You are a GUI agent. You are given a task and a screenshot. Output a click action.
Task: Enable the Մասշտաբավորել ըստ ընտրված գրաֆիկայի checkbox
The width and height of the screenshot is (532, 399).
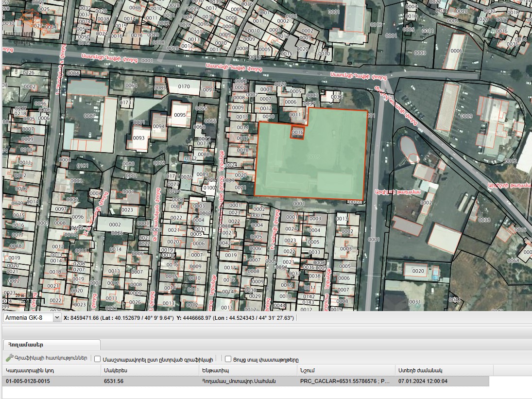[x=97, y=359]
